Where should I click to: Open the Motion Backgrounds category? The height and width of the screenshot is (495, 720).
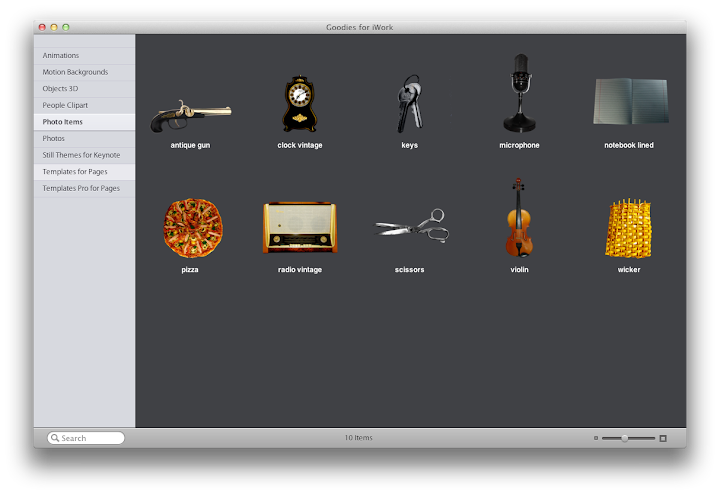click(84, 72)
